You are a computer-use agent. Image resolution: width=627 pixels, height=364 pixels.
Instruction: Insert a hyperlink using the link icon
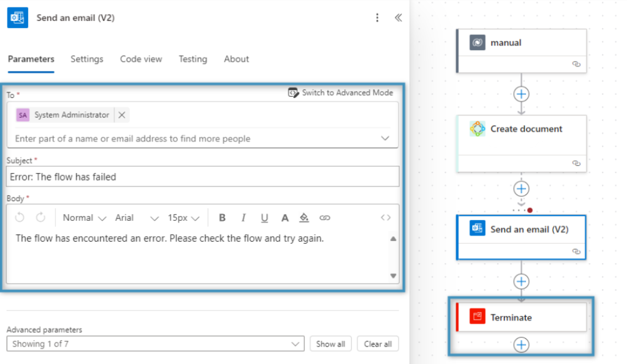[x=324, y=217]
